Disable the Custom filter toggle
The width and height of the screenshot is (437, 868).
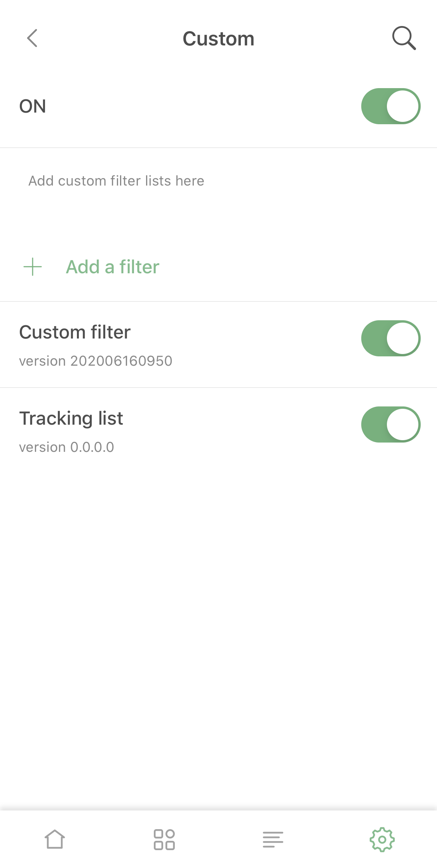tap(390, 338)
